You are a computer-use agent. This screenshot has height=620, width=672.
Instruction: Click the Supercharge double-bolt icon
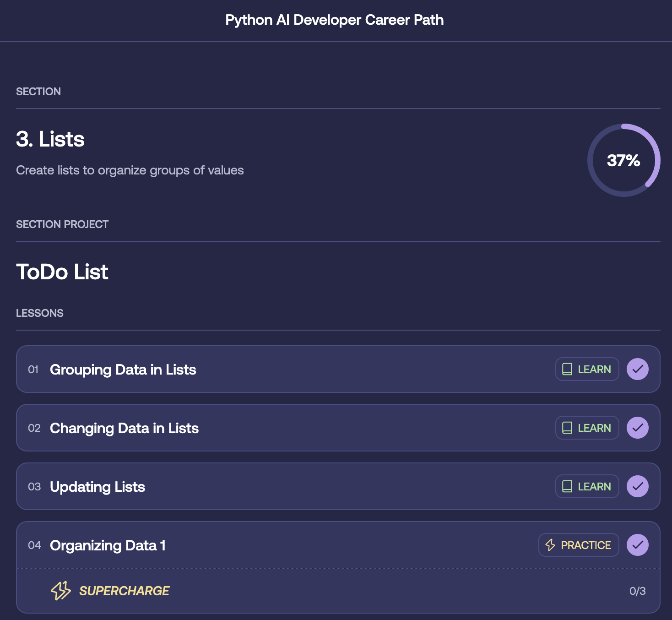pyautogui.click(x=61, y=591)
